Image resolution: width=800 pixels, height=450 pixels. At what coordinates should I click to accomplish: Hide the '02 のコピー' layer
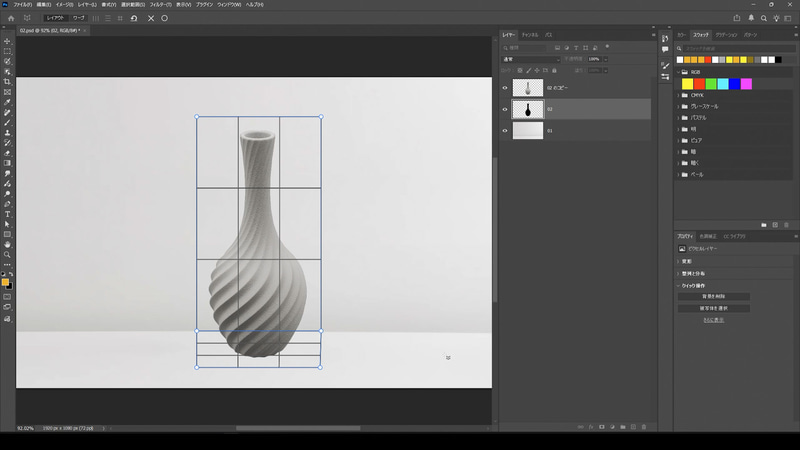(505, 88)
